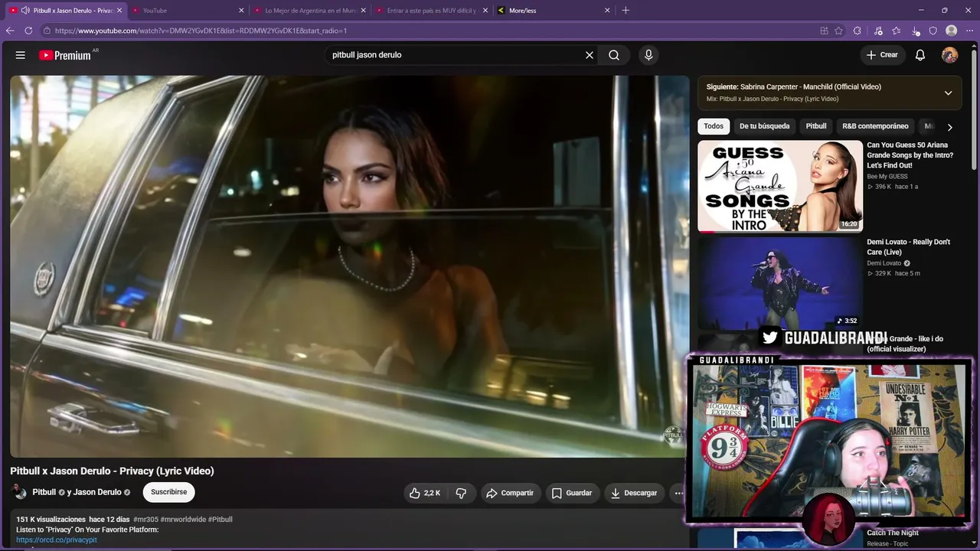Save the video with Guardar
This screenshot has width=980, height=551.
click(572, 493)
